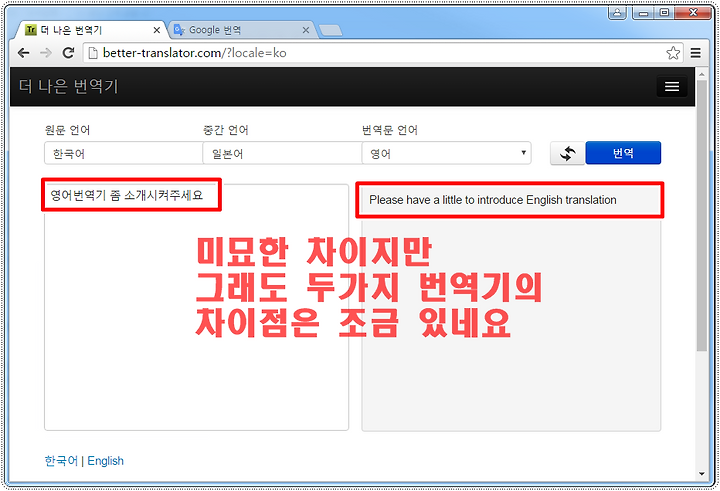Click the scrollbar down arrow

click(x=702, y=474)
